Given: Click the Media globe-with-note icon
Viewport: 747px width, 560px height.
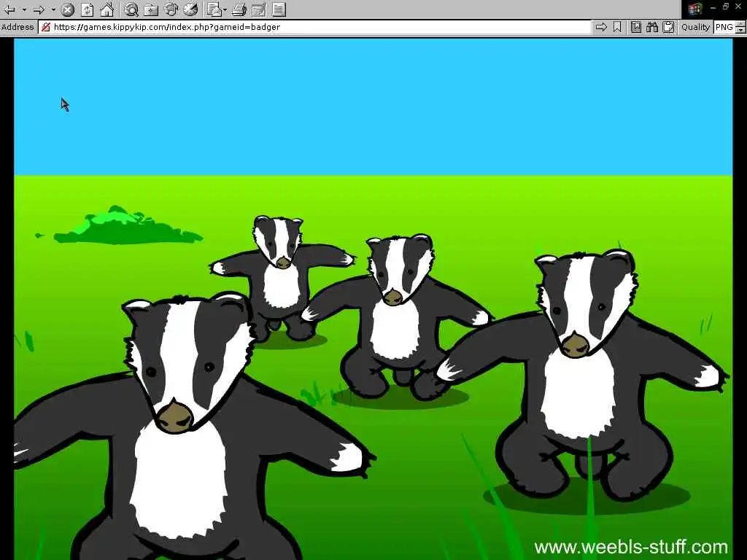Looking at the screenshot, I should [171, 9].
